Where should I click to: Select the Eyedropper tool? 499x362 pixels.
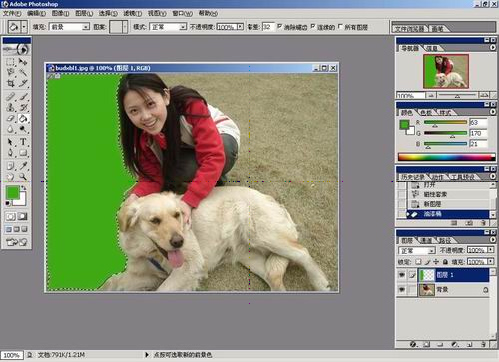[23, 166]
